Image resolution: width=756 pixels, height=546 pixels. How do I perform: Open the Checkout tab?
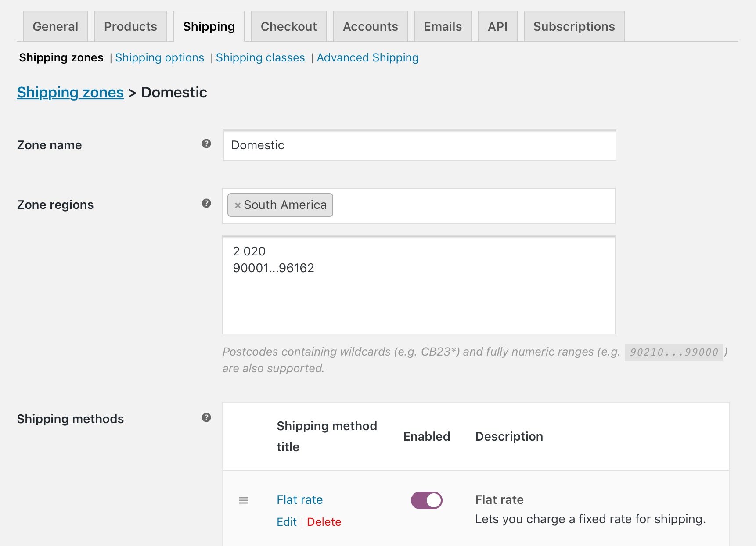point(289,26)
